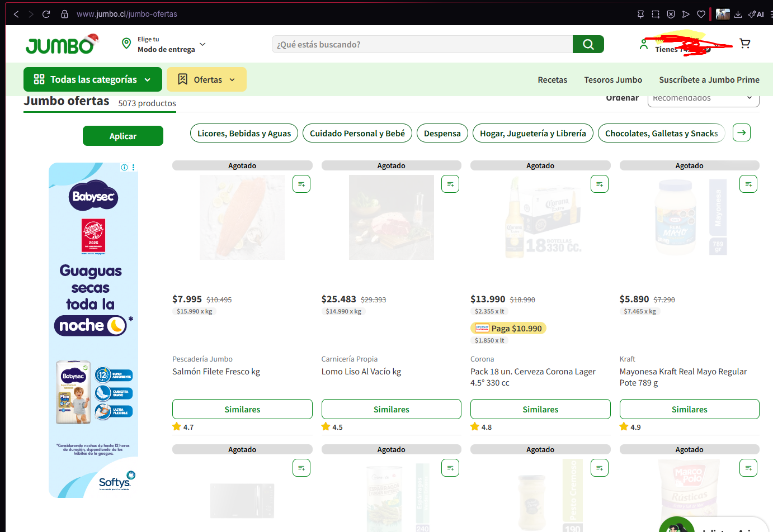The width and height of the screenshot is (773, 532).
Task: Open the browser downloads icon
Action: pos(738,14)
